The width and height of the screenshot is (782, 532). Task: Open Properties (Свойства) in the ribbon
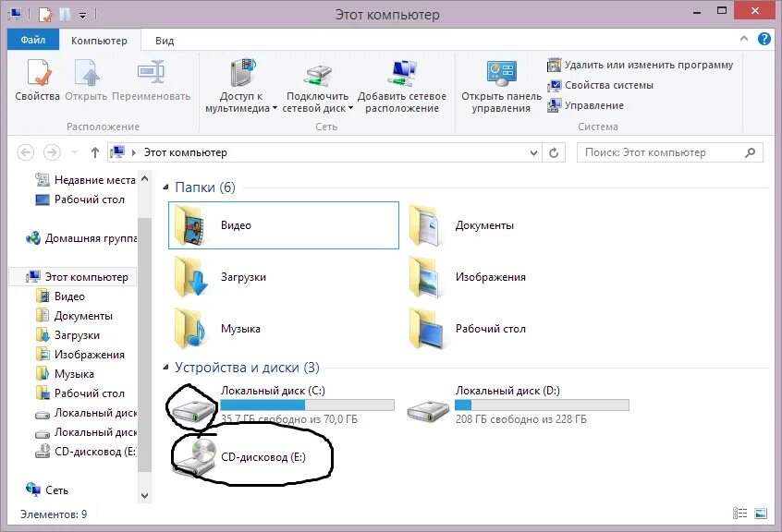click(37, 80)
